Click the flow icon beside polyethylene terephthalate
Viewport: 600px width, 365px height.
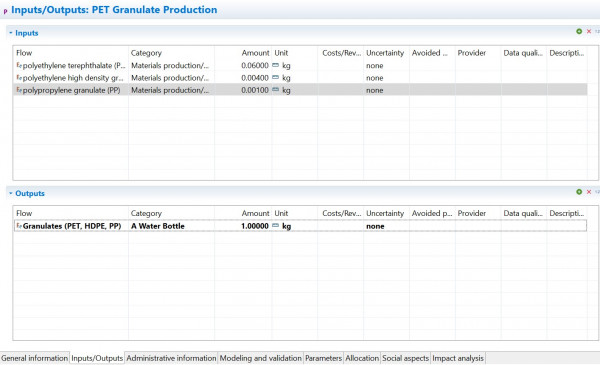point(19,65)
